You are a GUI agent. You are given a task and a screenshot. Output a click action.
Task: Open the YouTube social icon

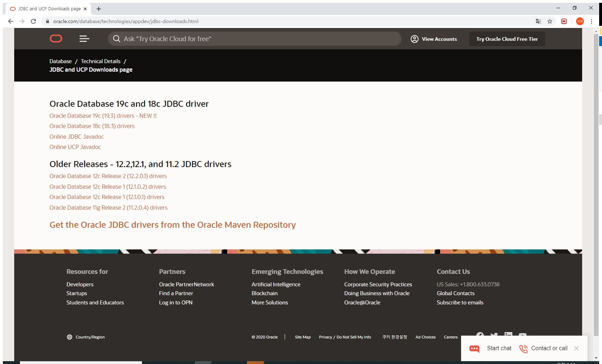pyautogui.click(x=522, y=335)
